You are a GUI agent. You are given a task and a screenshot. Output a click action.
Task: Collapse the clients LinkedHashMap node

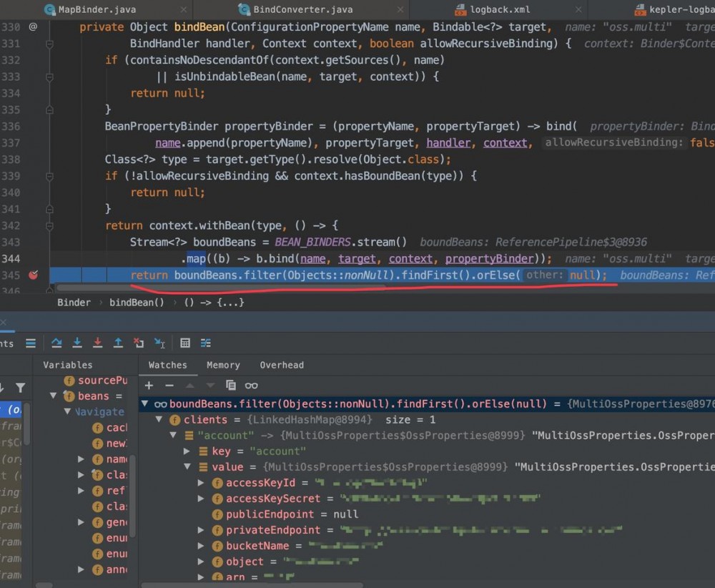coord(159,419)
